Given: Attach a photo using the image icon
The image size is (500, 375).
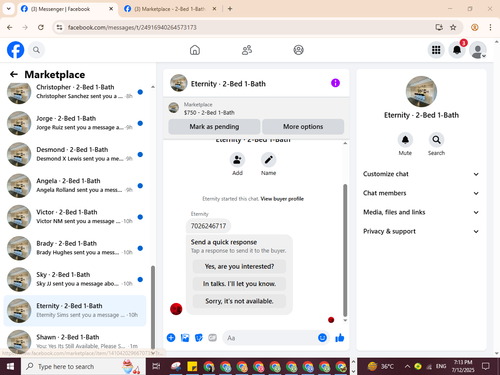Looking at the screenshot, I should 185,338.
